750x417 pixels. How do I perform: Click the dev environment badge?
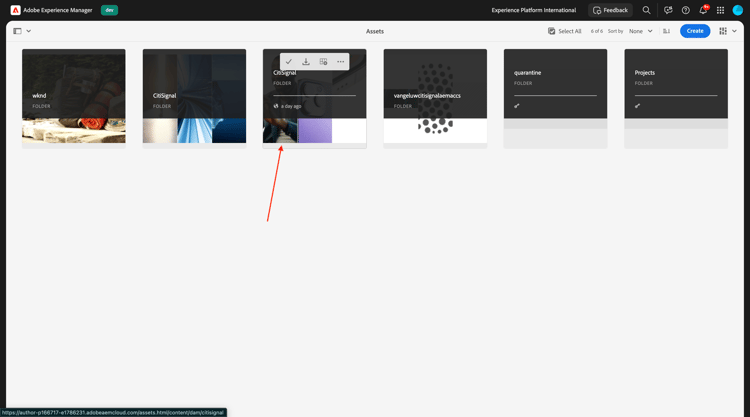110,10
